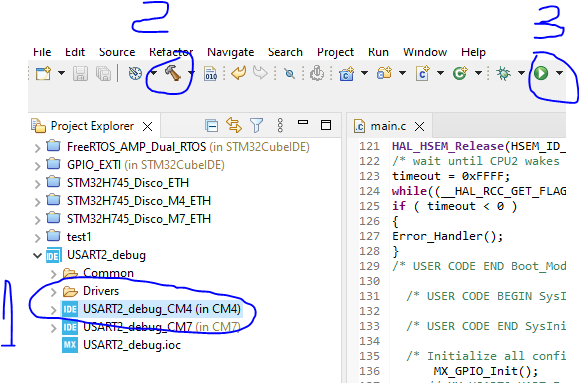Open the Debug dropdown arrow
This screenshot has height=383, width=579.
(521, 73)
